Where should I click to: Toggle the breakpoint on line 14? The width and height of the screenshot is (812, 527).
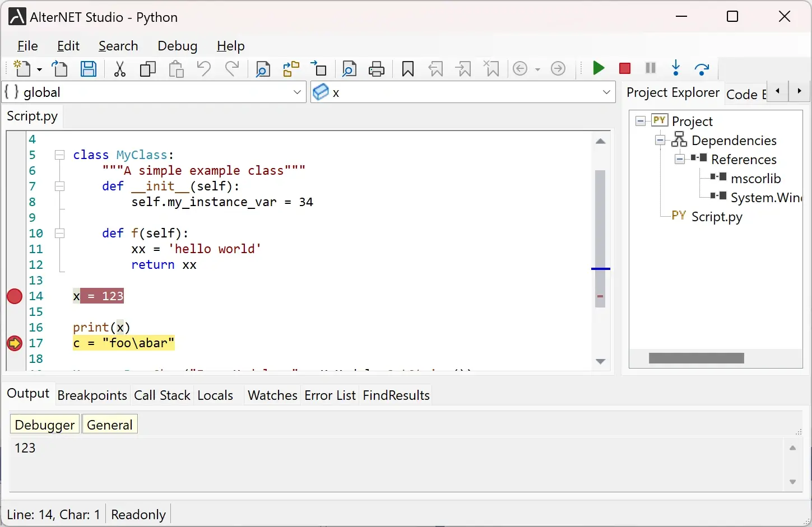tap(14, 296)
